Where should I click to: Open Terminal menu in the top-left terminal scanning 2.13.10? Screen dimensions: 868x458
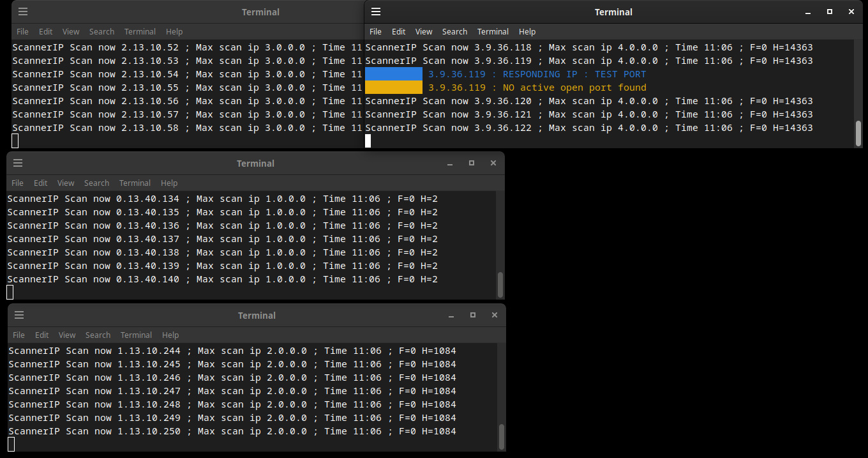pyautogui.click(x=140, y=31)
